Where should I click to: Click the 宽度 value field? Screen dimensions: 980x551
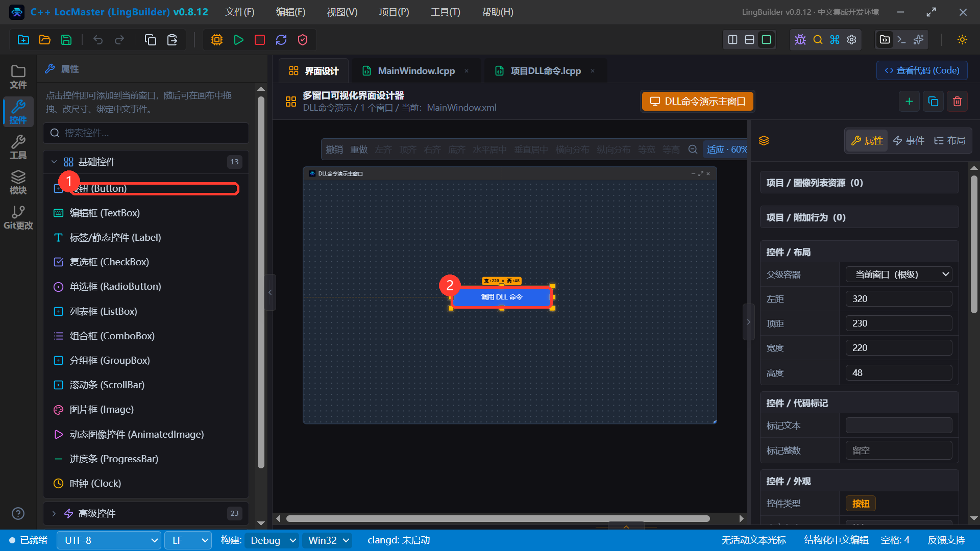pos(899,348)
